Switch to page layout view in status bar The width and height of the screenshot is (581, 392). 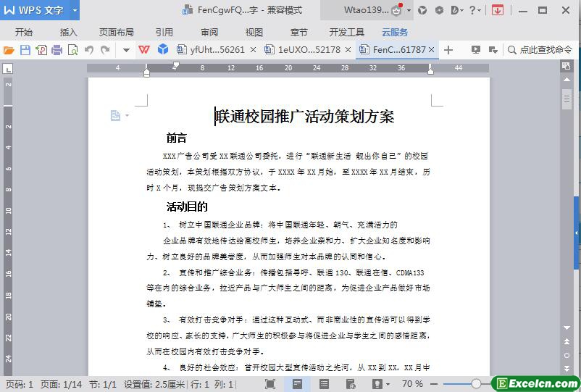[297, 384]
